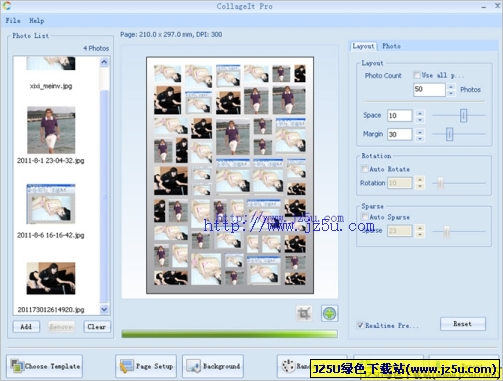Image resolution: width=503 pixels, height=381 pixels.
Task: Click the Choose Template icon
Action: [16, 366]
